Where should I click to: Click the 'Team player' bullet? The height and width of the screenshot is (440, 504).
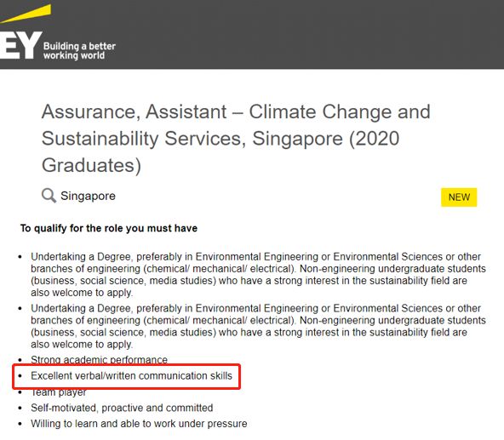coord(59,392)
